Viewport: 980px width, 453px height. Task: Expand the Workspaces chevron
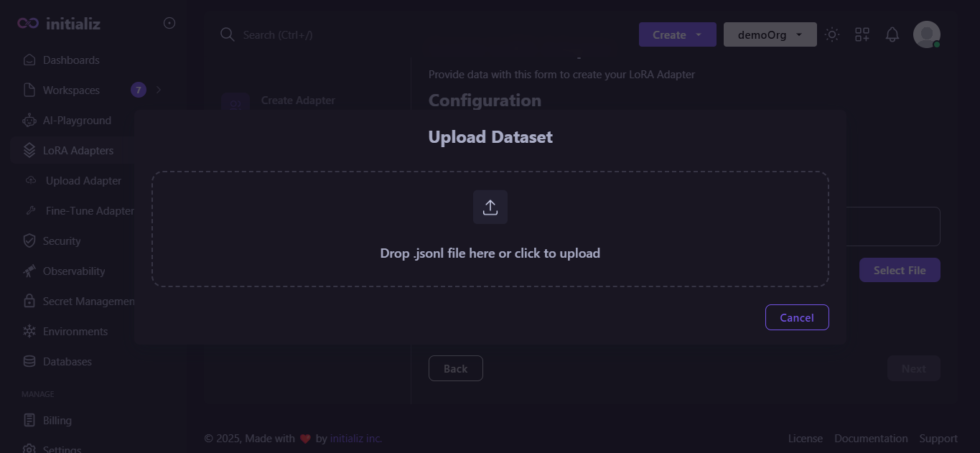click(159, 90)
